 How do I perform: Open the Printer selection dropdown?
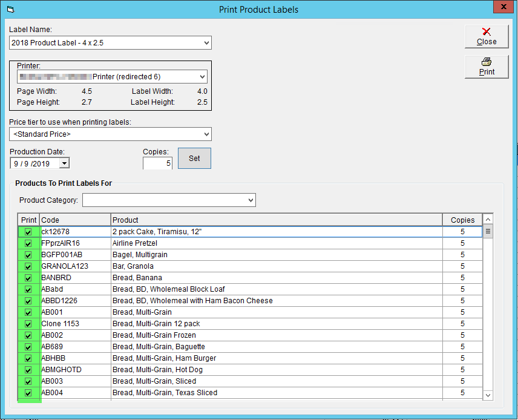pyautogui.click(x=203, y=77)
